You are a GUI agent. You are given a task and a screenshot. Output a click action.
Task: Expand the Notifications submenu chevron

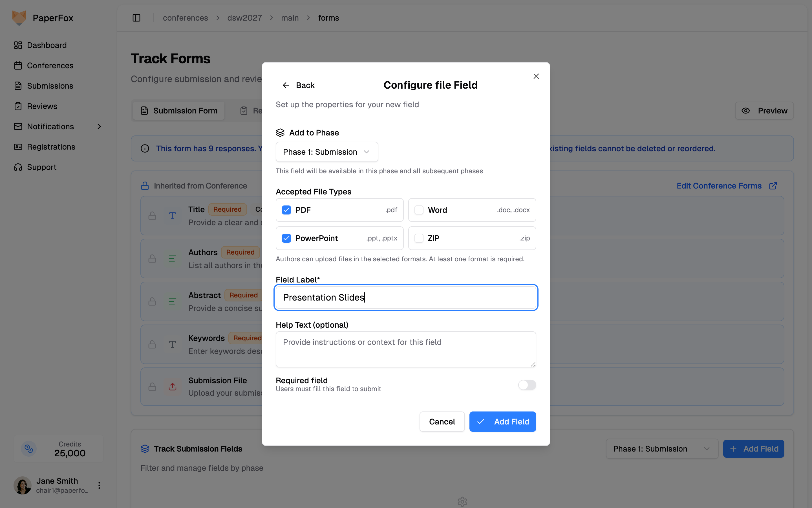pyautogui.click(x=99, y=126)
